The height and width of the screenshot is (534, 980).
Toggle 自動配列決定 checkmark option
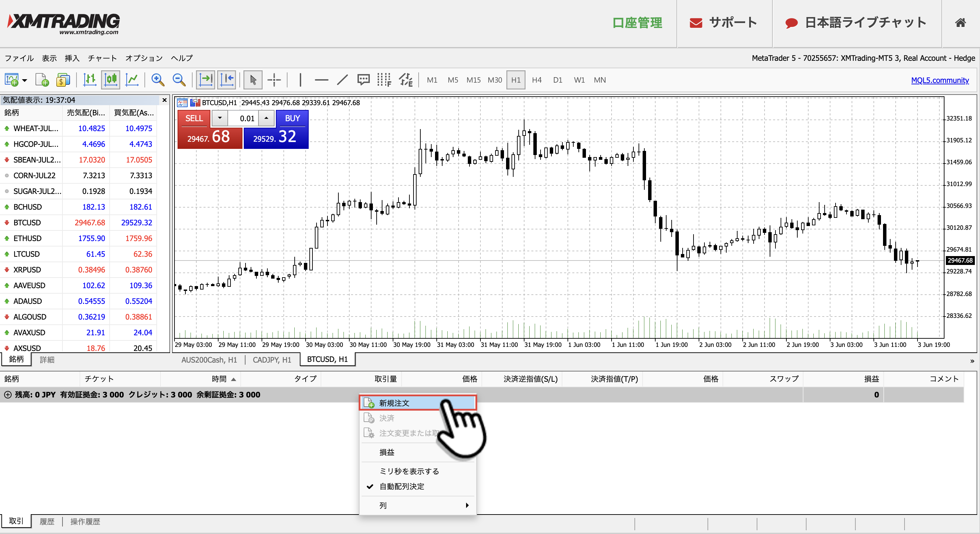pos(418,487)
